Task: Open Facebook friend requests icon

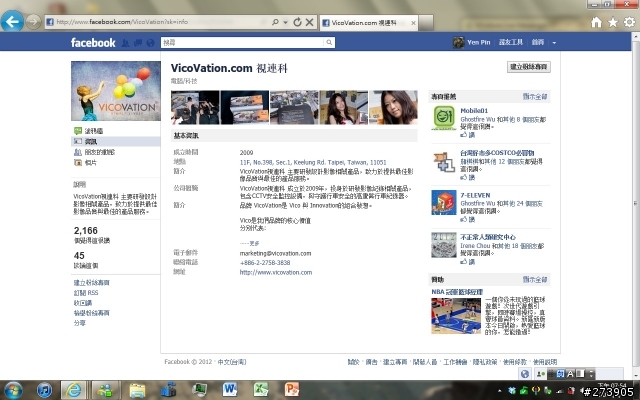Action: click(x=126, y=42)
